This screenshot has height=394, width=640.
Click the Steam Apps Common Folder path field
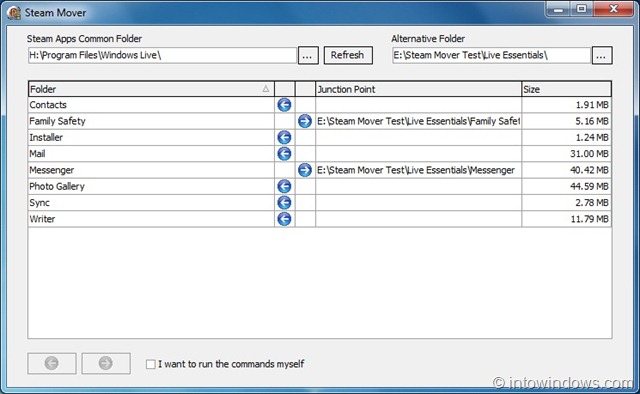(162, 56)
